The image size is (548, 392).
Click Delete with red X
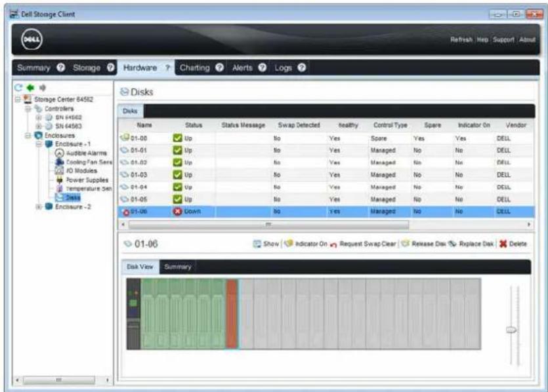point(513,244)
